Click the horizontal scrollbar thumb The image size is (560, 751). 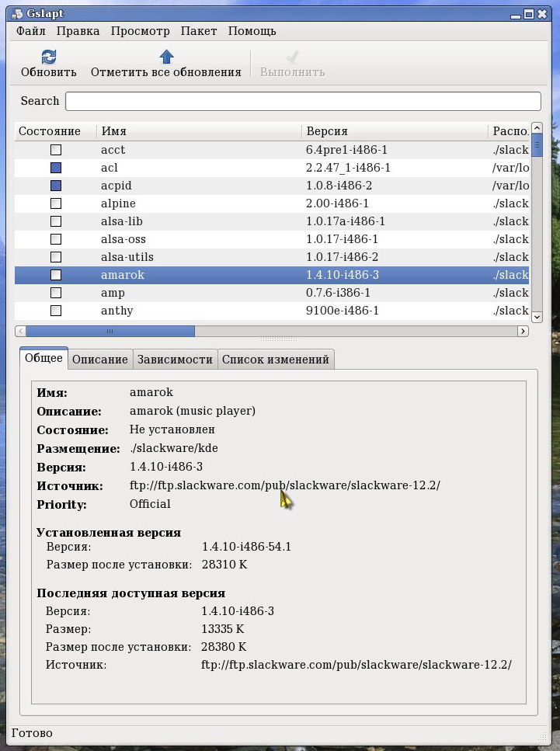click(110, 331)
